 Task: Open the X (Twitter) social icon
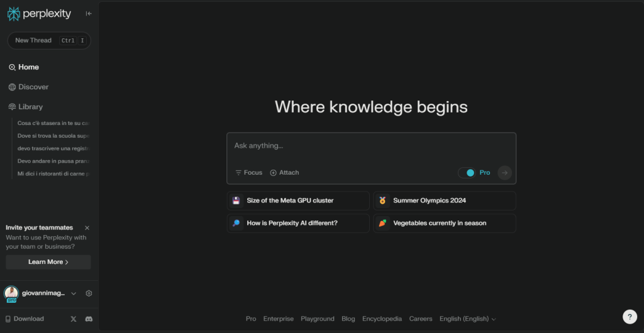74,319
